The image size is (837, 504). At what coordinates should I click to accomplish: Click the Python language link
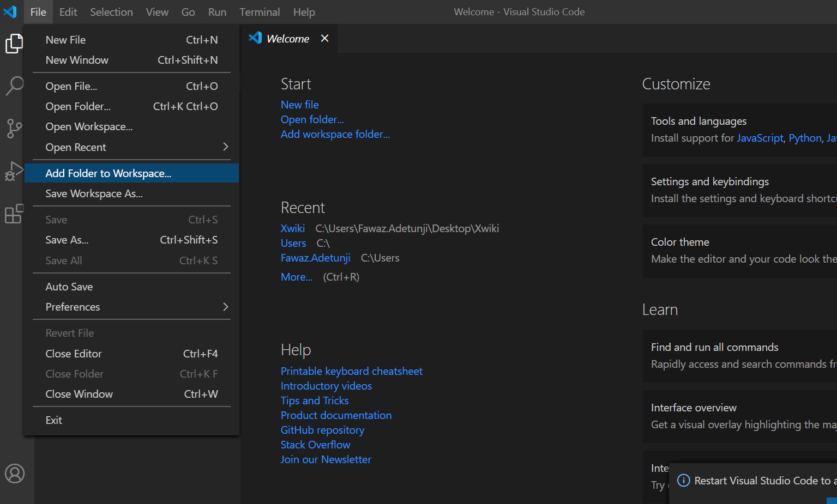[805, 138]
